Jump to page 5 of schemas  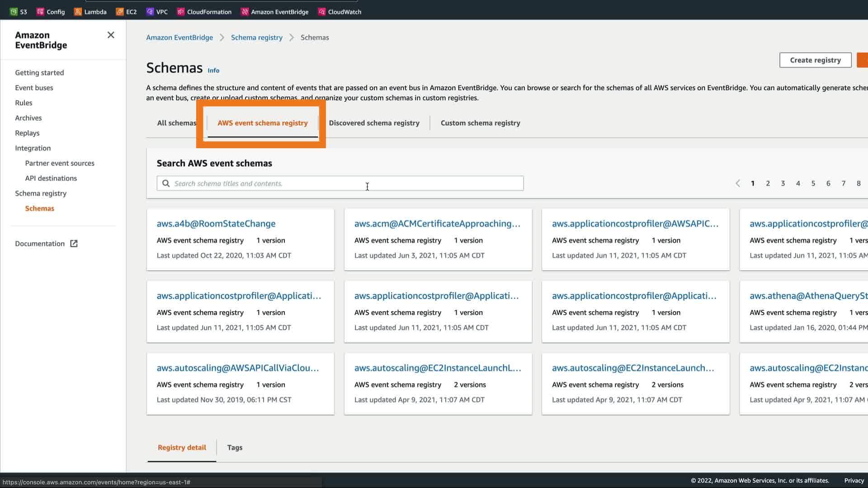[x=813, y=183]
